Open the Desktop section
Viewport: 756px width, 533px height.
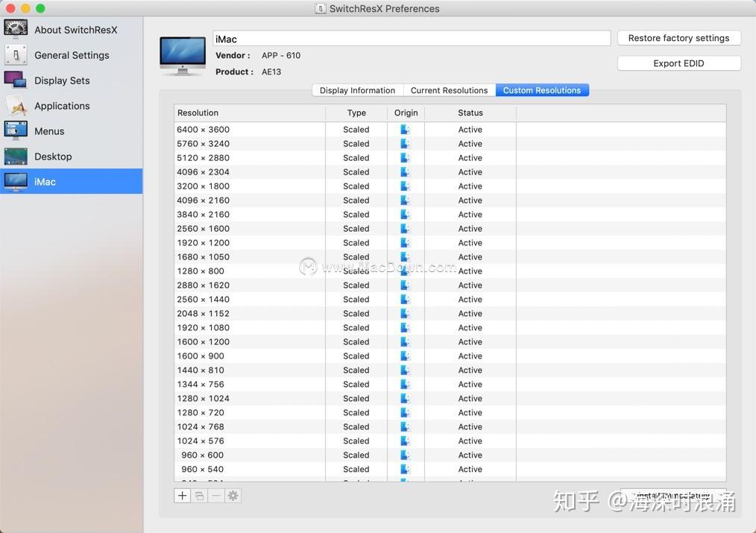coord(53,156)
